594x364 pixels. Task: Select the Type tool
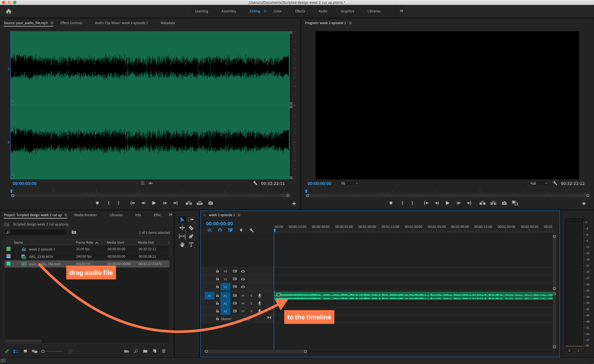coord(191,245)
